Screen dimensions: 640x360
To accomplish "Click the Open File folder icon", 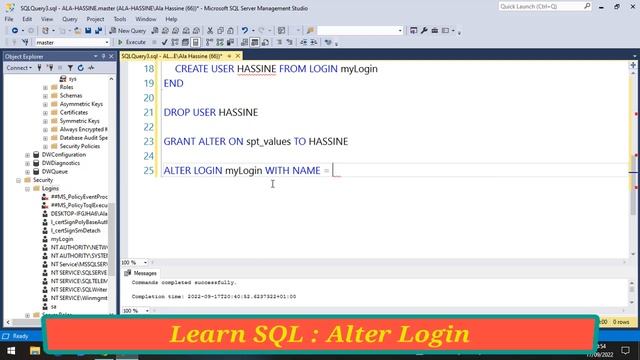I will 77,31.
